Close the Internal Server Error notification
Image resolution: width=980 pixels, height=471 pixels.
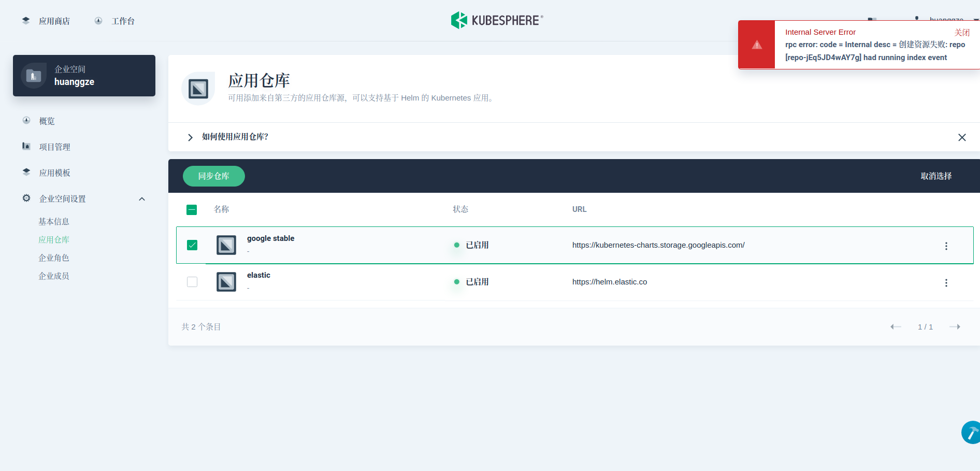click(x=962, y=32)
